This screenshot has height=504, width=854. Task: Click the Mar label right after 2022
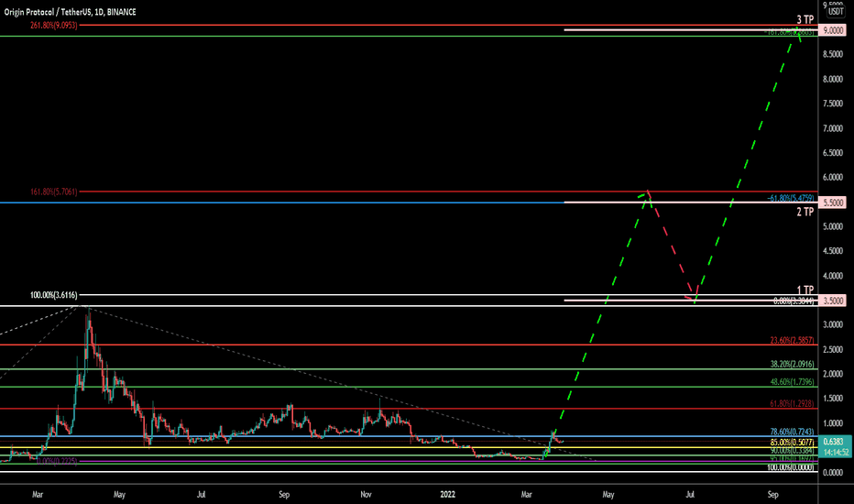[x=526, y=495]
